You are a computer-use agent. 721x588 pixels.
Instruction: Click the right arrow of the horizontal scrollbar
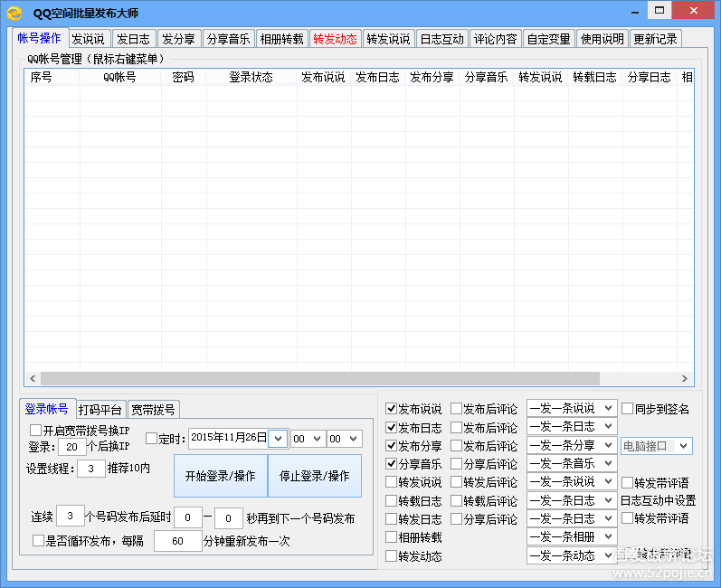pos(687,379)
